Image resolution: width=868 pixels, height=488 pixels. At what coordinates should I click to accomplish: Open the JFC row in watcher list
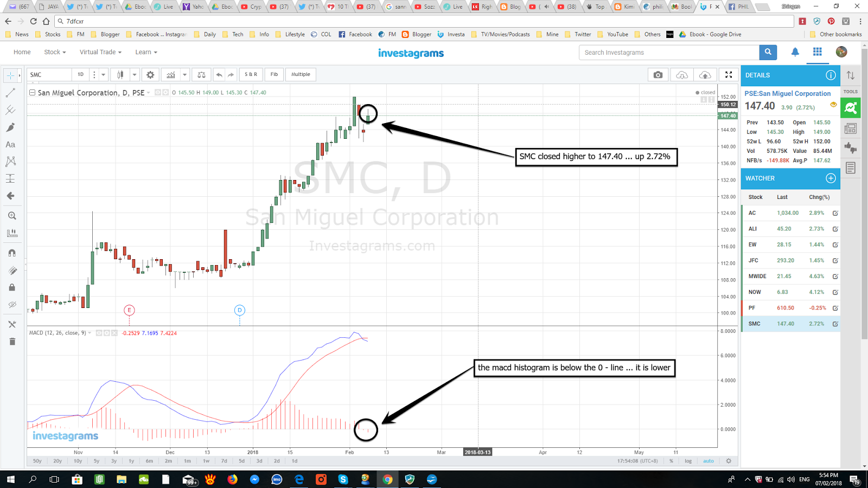pos(791,261)
